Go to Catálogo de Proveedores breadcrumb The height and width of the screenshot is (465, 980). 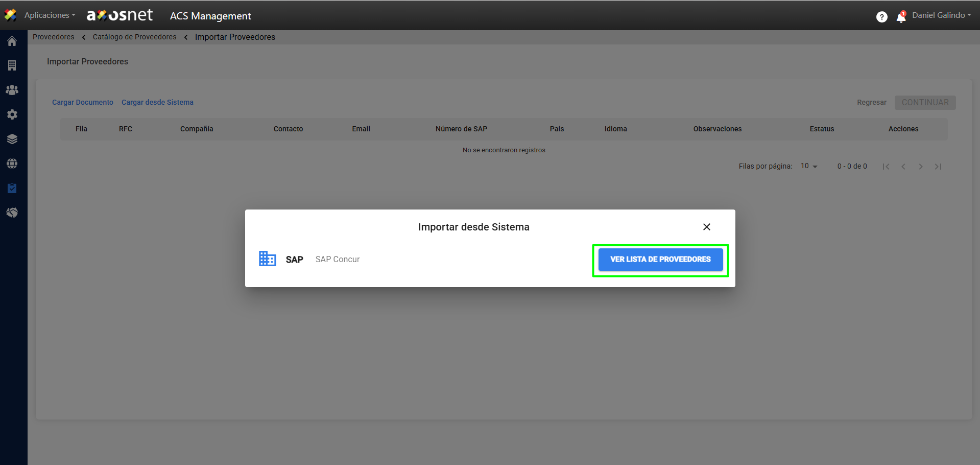(x=134, y=37)
